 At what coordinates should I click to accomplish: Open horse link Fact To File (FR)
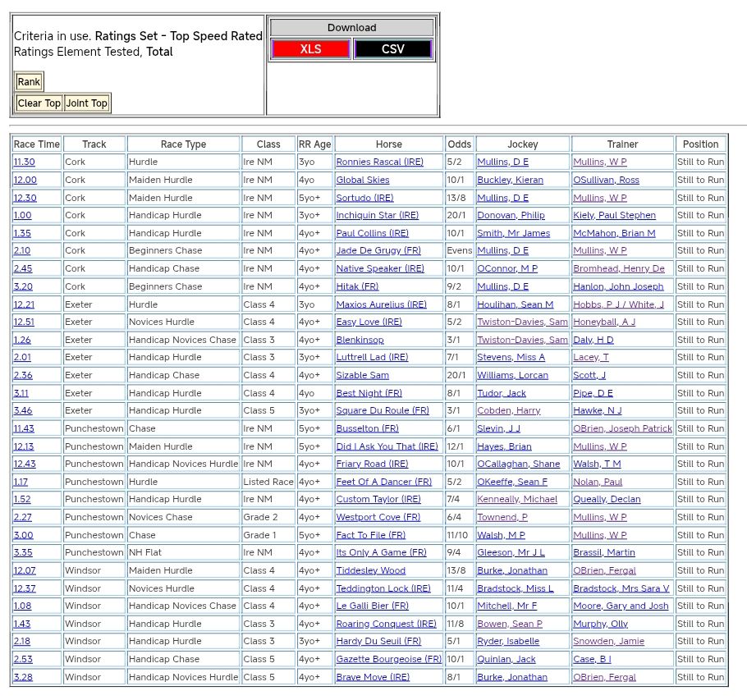coord(370,536)
